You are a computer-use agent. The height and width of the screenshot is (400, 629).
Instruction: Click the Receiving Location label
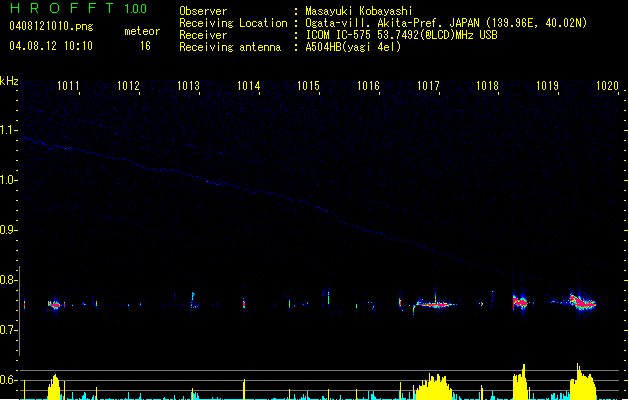[233, 23]
